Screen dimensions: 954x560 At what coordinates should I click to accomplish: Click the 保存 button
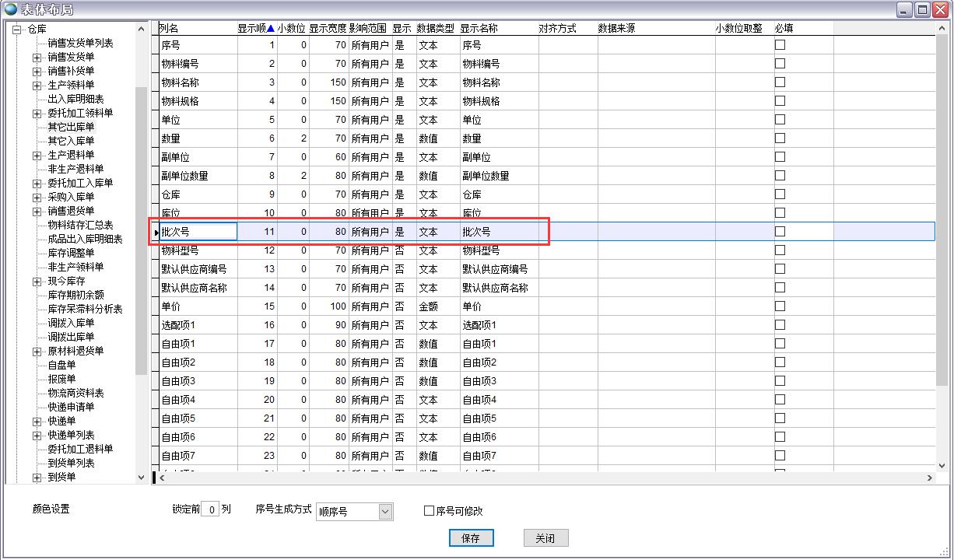click(471, 538)
